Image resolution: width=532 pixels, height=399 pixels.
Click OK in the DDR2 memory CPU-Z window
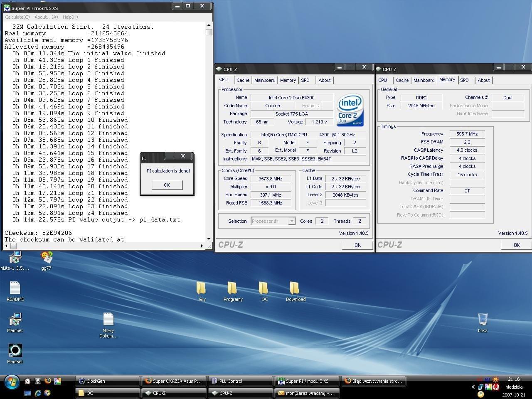click(517, 245)
